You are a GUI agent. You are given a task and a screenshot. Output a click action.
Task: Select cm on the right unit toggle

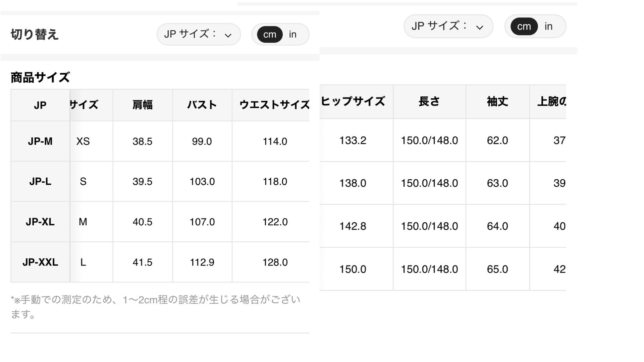coord(524,26)
